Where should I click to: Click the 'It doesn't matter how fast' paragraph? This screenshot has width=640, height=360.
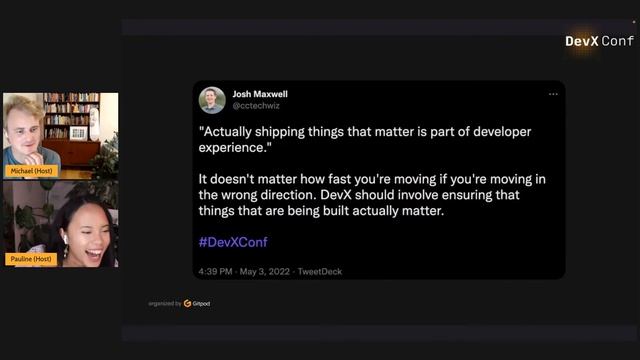coord(372,195)
